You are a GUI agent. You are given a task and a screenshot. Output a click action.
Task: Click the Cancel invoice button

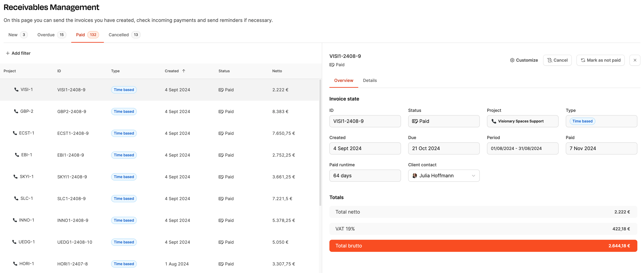tap(557, 60)
